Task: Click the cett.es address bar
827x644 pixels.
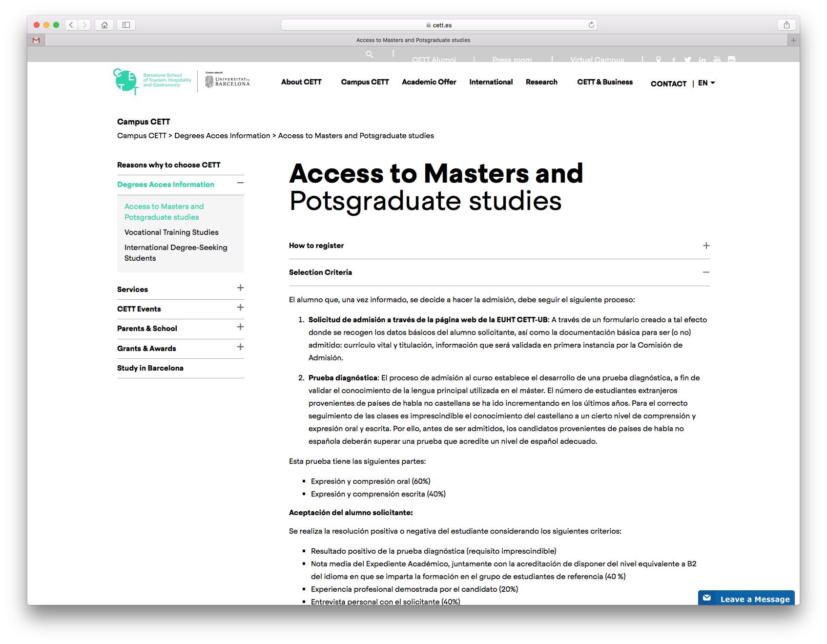Action: [x=438, y=25]
